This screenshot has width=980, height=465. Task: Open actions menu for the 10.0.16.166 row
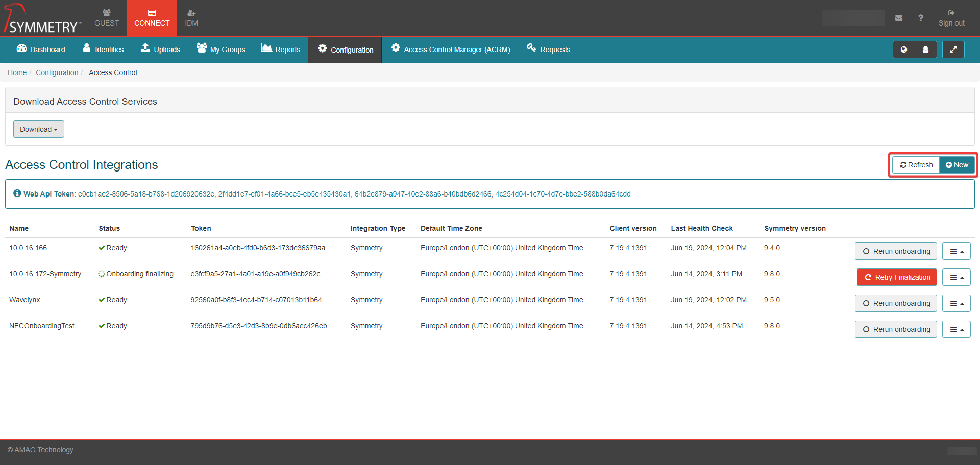(x=956, y=251)
